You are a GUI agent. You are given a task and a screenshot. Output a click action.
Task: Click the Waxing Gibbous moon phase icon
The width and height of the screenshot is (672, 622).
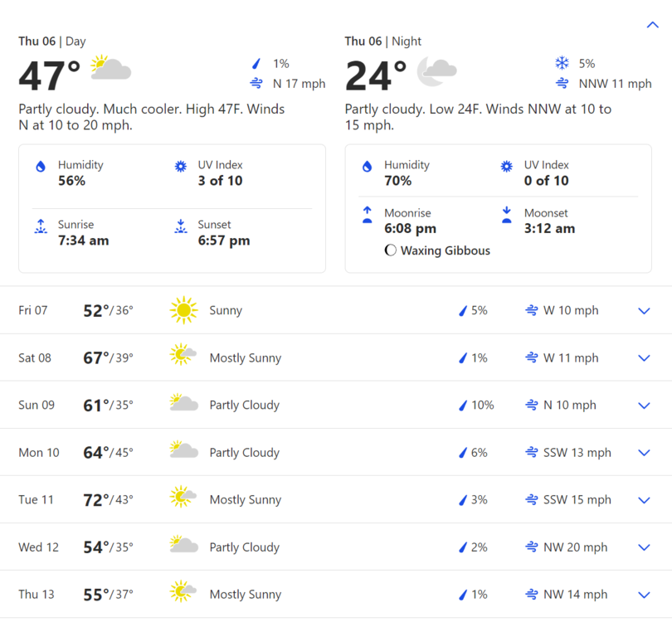[x=391, y=250]
